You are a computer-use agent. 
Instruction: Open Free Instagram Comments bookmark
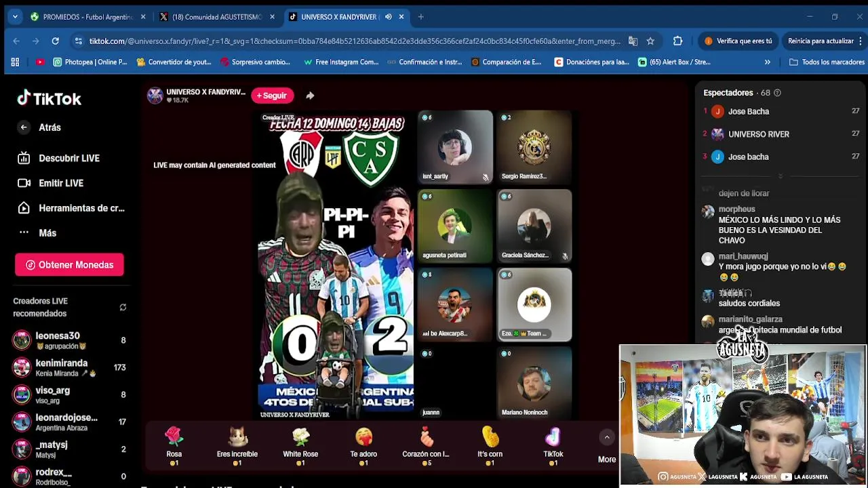(x=341, y=62)
